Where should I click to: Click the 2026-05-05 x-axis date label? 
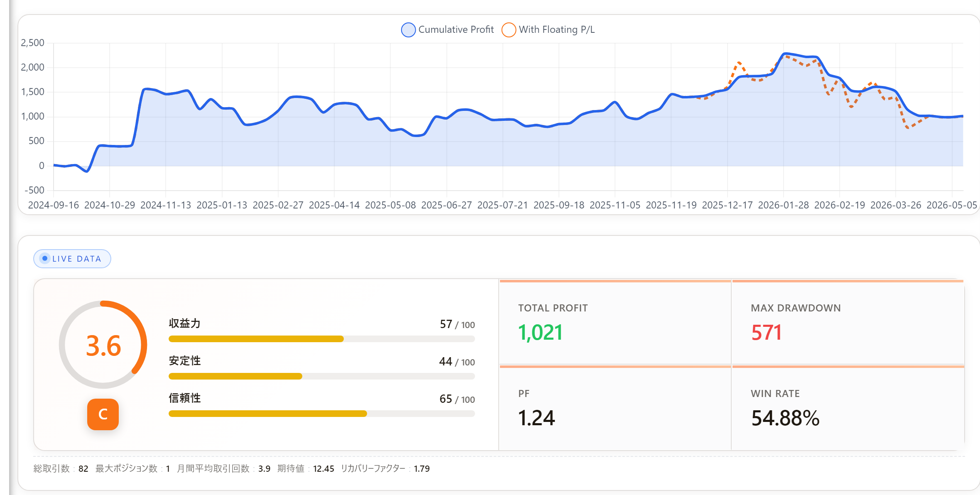pos(952,205)
